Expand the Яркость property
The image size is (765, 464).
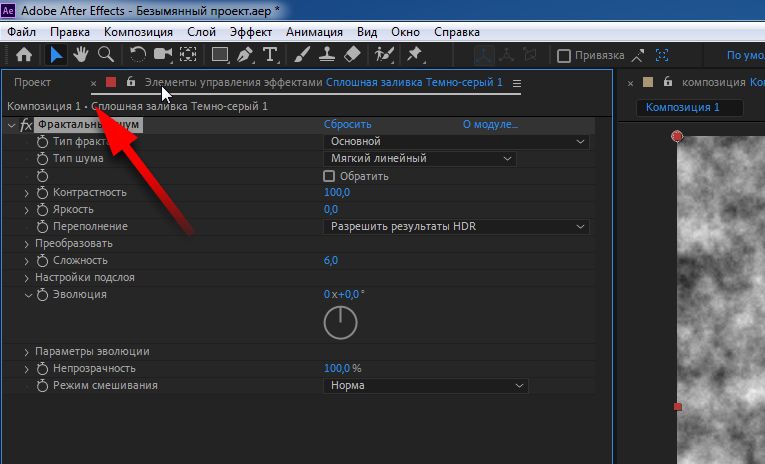[x=27, y=210]
